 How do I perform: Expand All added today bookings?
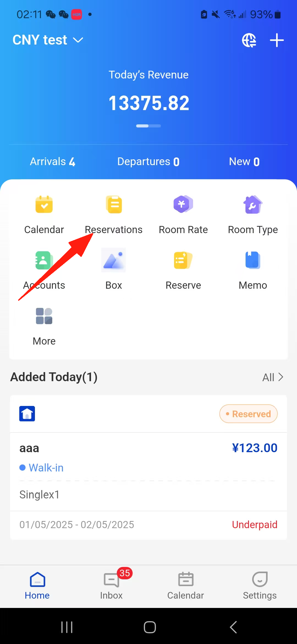coord(273,377)
